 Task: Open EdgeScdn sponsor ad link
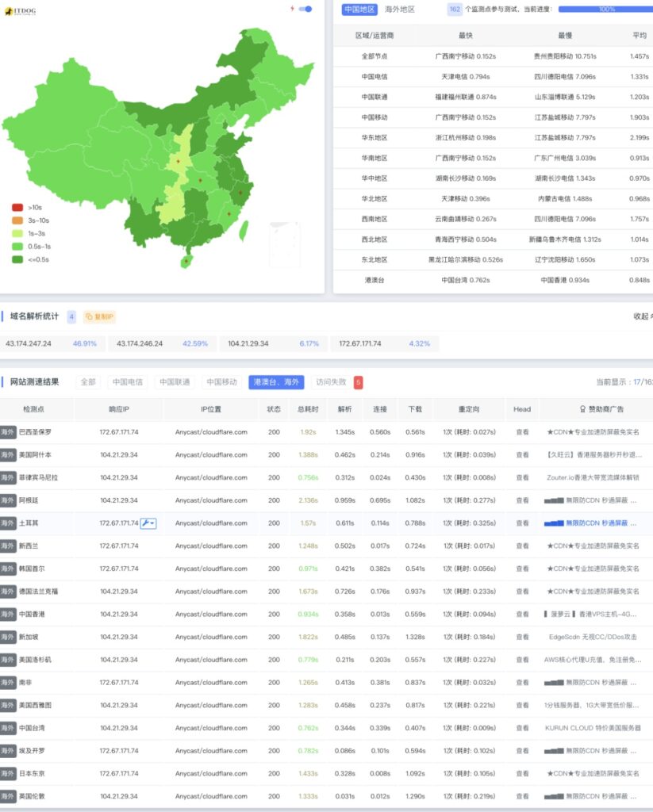pos(593,637)
